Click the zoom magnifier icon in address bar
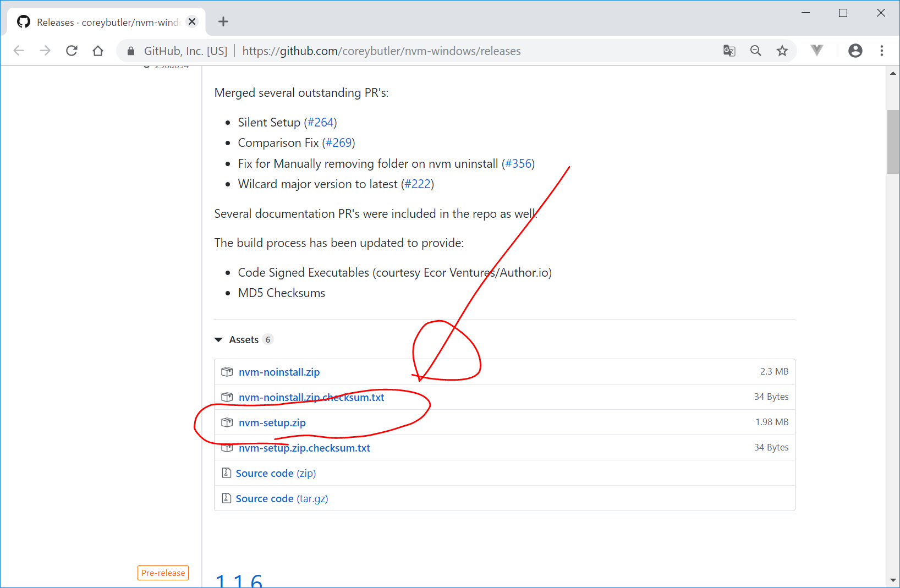This screenshot has width=900, height=588. click(x=756, y=51)
